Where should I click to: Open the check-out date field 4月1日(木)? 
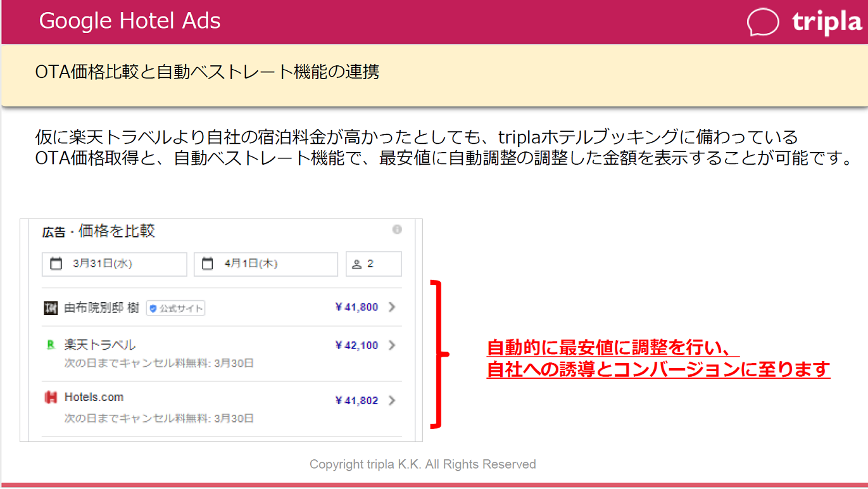[x=266, y=264]
